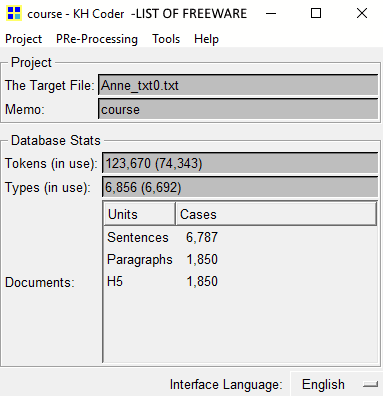Click the KH Coder app icon
Viewport: 383px width, 396px height.
coord(14,14)
